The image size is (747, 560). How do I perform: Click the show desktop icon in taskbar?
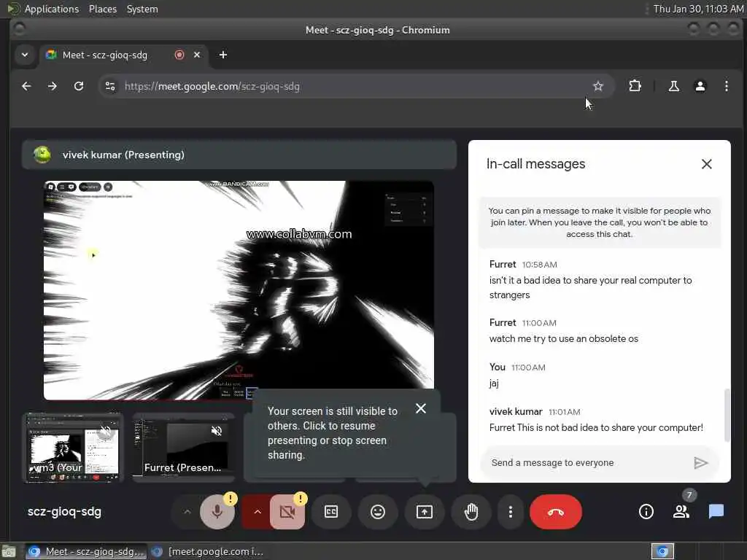[9, 552]
